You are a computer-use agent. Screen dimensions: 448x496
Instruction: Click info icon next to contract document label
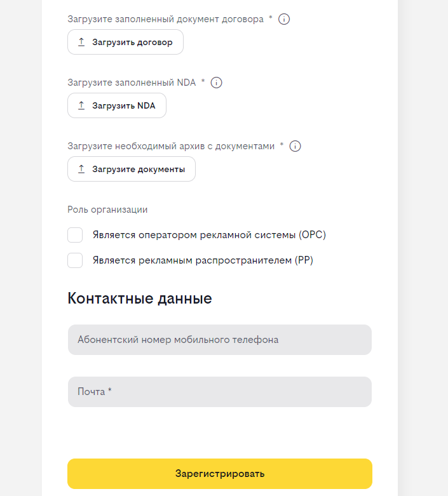click(283, 19)
